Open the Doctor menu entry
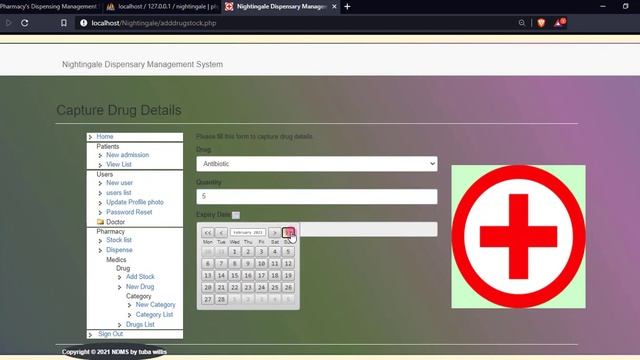The image size is (640, 360). (x=116, y=222)
